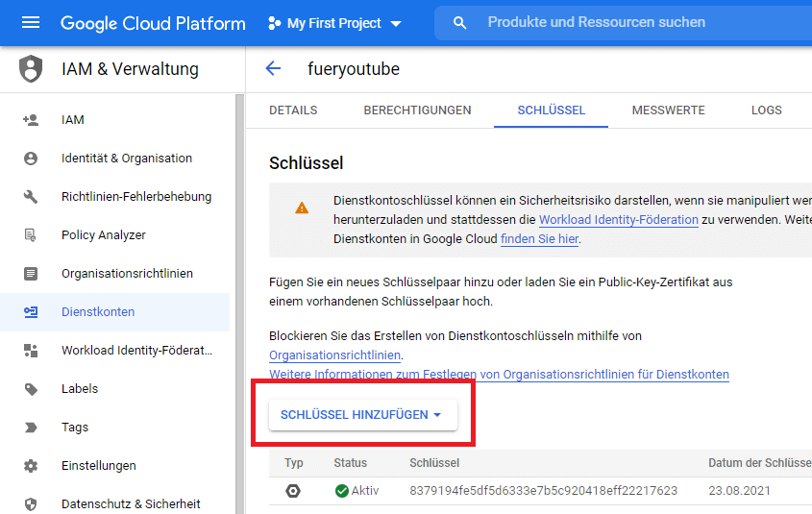
Task: Select the SCHLÜSSEL tab
Action: point(551,110)
